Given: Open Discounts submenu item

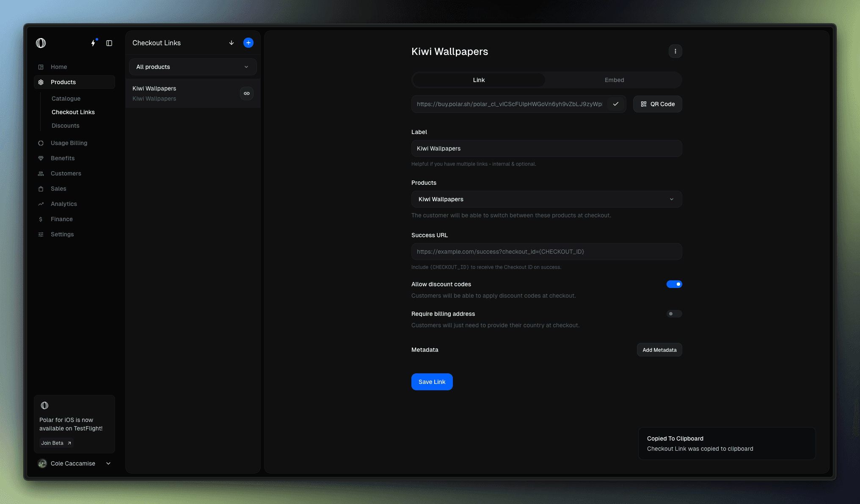Looking at the screenshot, I should [x=66, y=126].
